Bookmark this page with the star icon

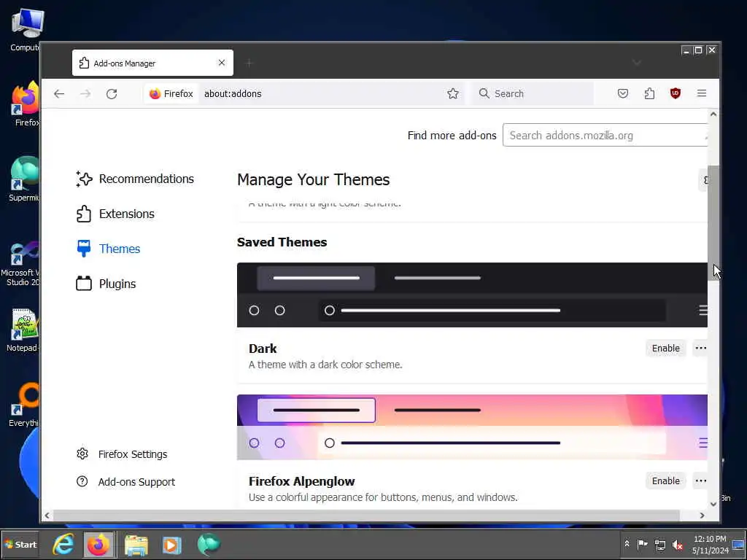452,94
